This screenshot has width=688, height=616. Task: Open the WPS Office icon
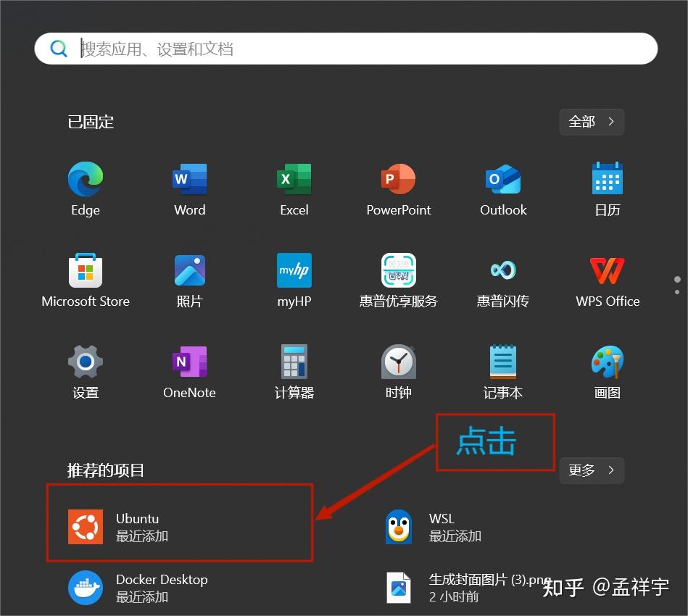pos(608,270)
